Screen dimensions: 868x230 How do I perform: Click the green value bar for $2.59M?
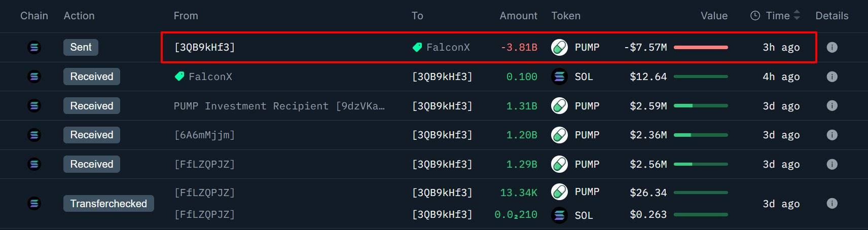pos(701,106)
